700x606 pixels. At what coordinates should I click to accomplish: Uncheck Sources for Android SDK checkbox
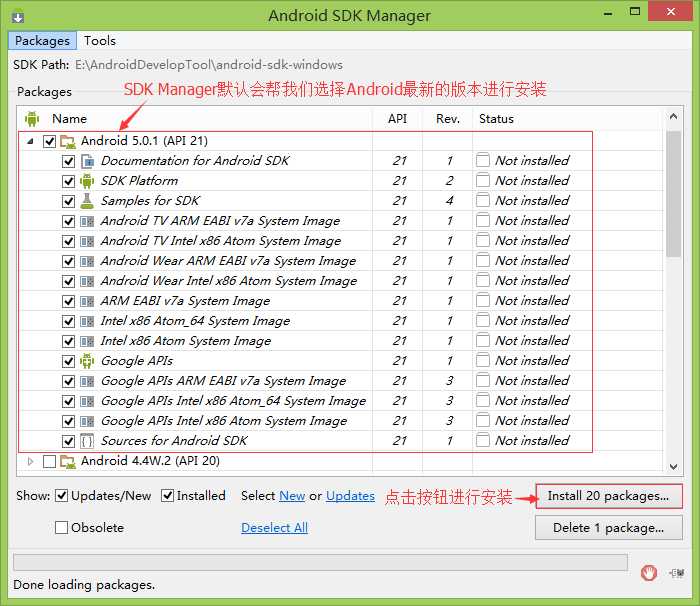coord(68,441)
